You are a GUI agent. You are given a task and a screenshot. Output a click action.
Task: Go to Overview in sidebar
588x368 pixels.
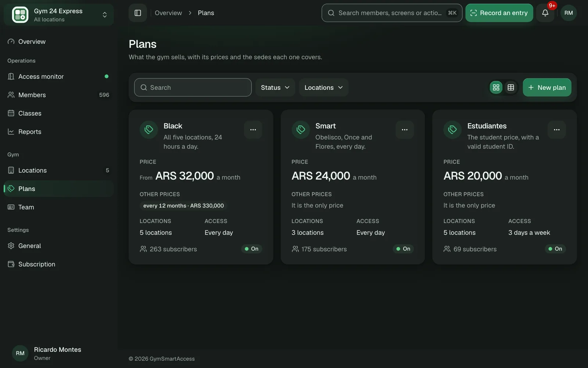point(59,42)
